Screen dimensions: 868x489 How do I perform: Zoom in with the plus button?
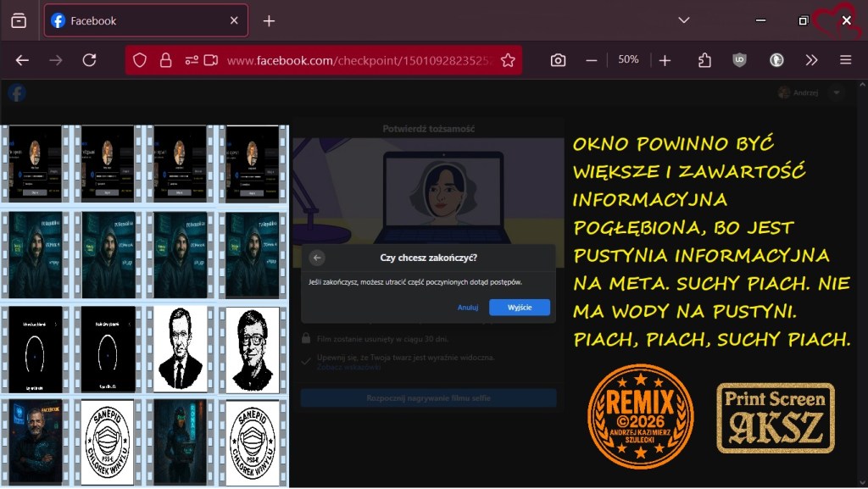pyautogui.click(x=665, y=60)
